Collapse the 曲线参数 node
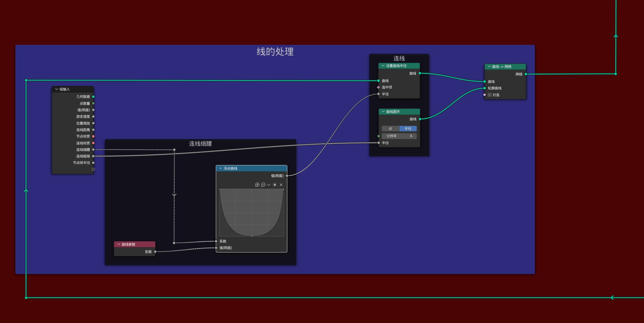 (x=119, y=244)
